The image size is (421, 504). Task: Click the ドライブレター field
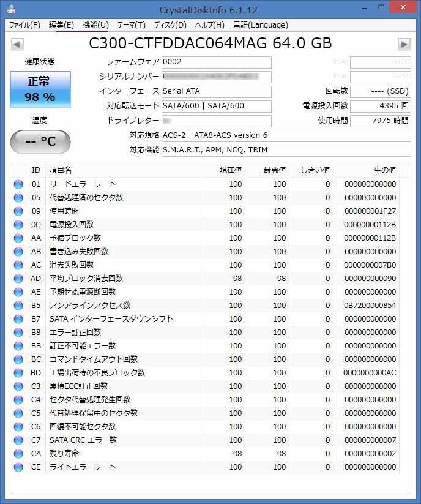[217, 121]
